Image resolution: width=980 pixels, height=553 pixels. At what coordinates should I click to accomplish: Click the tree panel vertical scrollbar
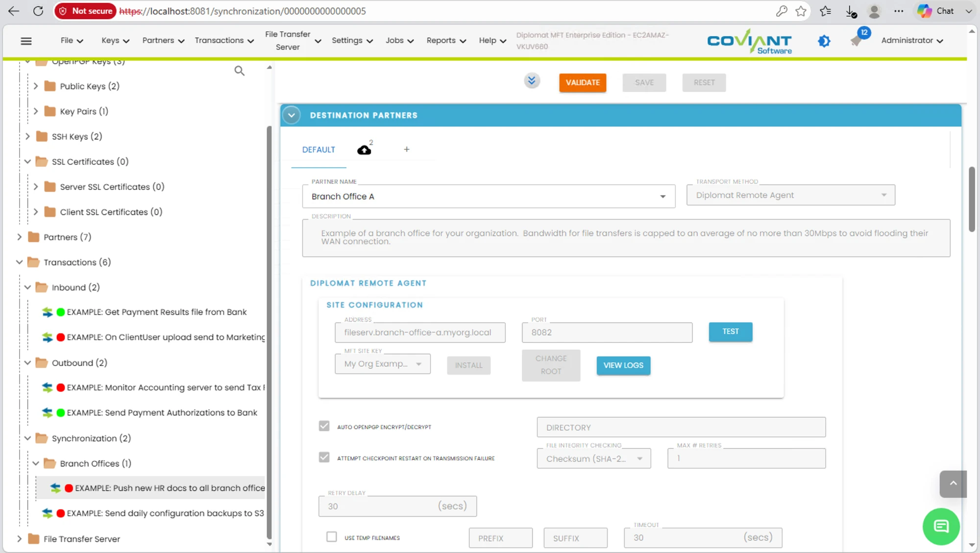(269, 333)
